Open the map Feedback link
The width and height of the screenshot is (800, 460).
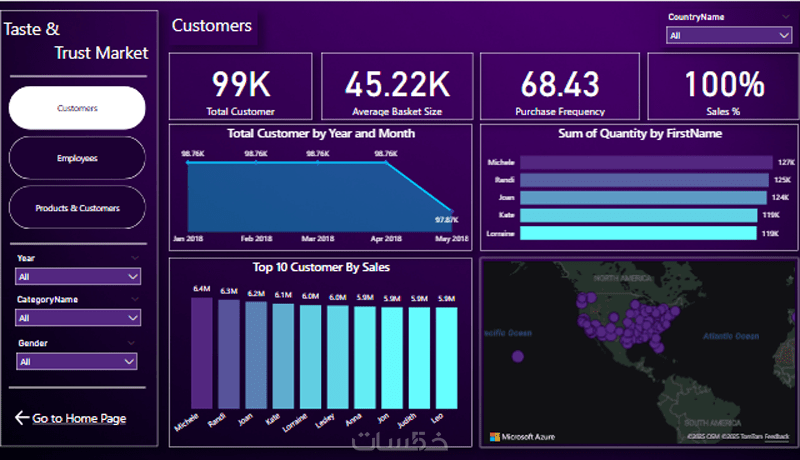tap(777, 437)
